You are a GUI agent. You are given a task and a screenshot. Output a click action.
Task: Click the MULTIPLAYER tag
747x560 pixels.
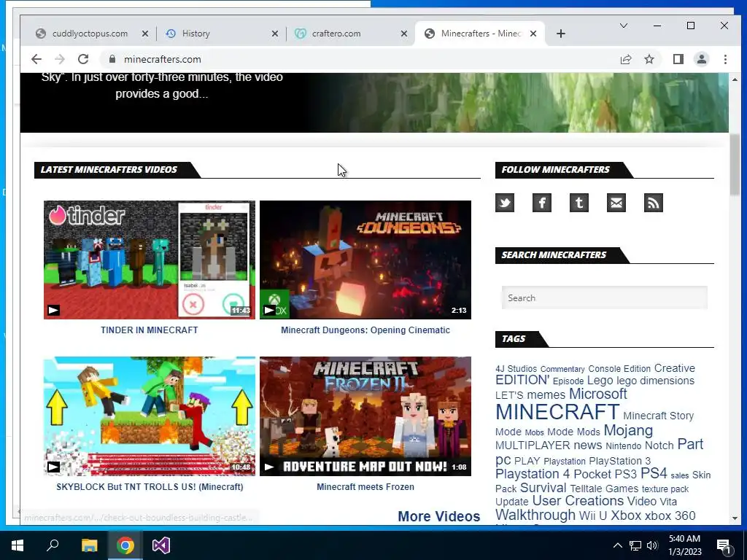coord(533,446)
